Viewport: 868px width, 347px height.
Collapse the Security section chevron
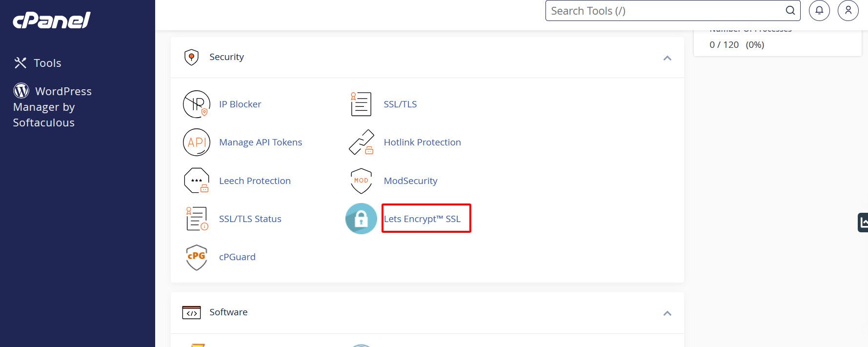click(x=667, y=58)
